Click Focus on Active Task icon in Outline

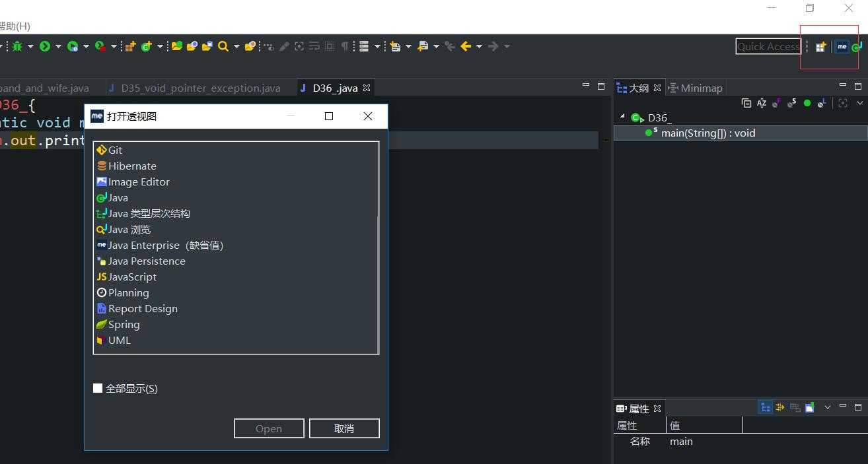843,103
